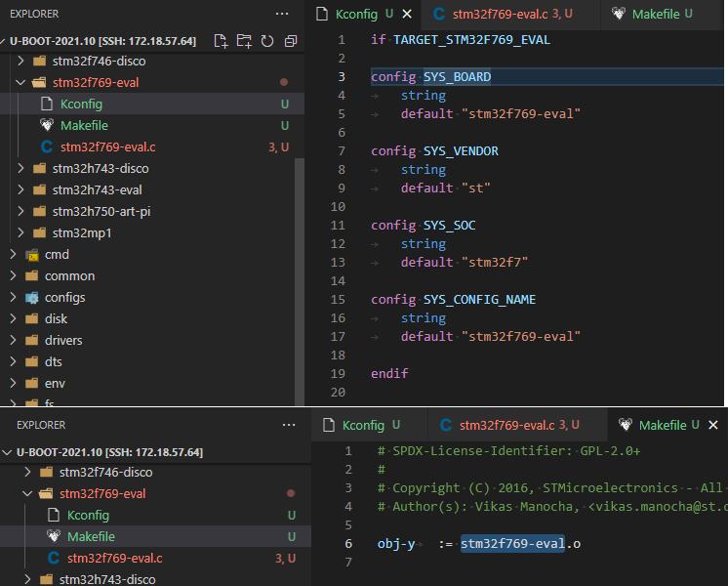
Task: Expand the disk folder
Action: tap(13, 318)
